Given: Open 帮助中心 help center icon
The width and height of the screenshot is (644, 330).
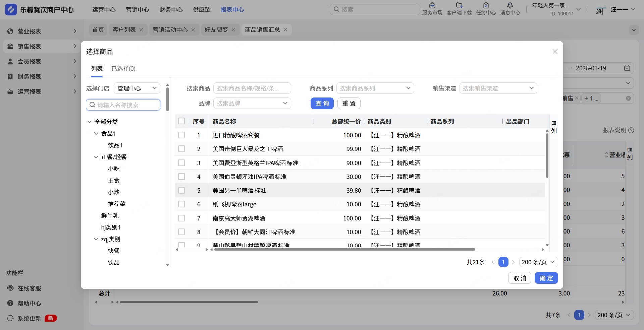Looking at the screenshot, I should coord(10,303).
